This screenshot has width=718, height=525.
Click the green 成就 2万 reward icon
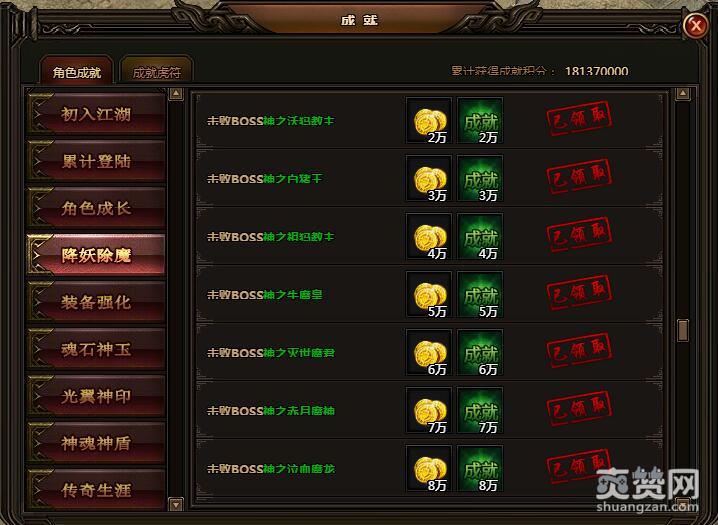pos(480,120)
